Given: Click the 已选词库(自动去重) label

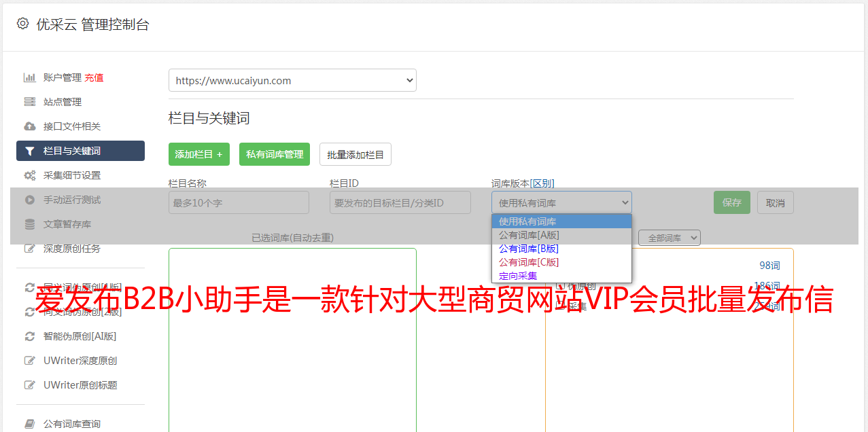Looking at the screenshot, I should (x=292, y=238).
